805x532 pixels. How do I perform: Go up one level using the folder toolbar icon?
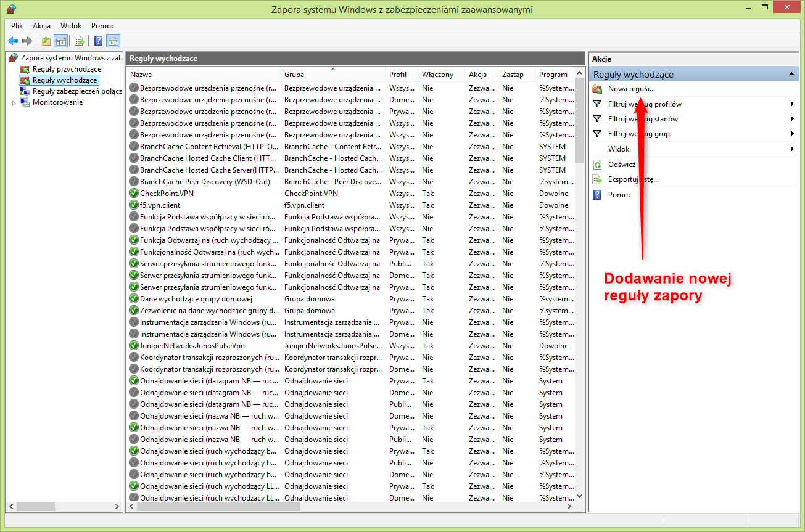pos(46,41)
